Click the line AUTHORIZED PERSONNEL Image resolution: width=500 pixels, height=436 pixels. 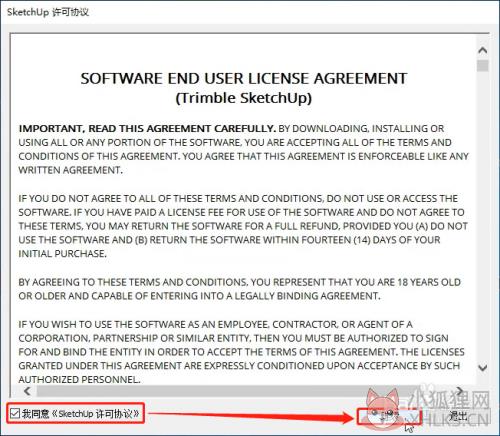(79, 379)
